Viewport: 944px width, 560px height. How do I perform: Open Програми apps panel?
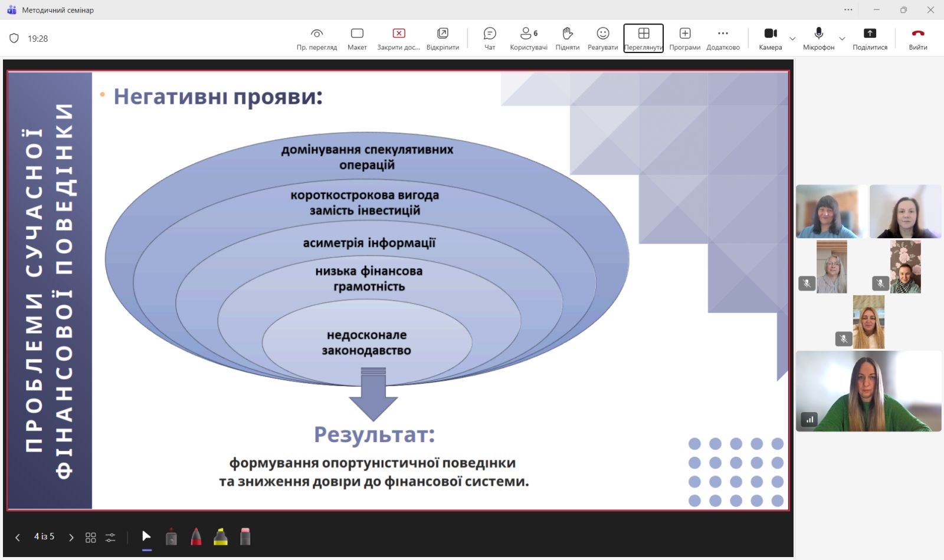pyautogui.click(x=684, y=38)
